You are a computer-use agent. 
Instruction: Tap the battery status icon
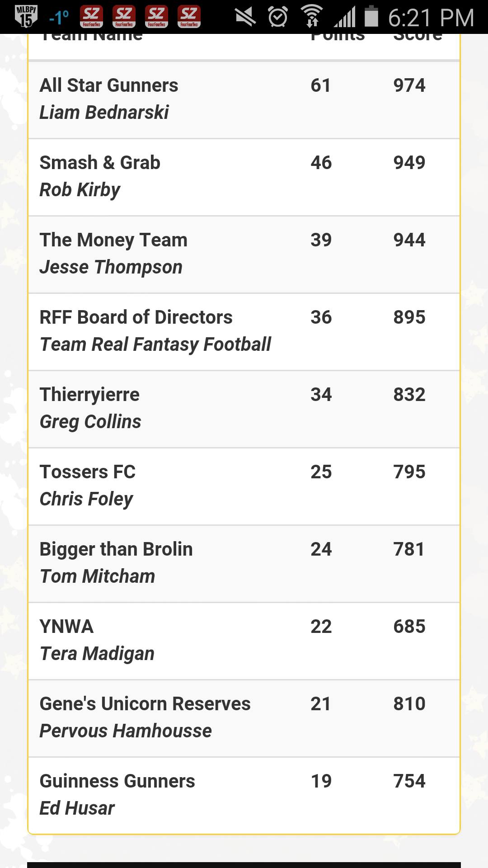(x=371, y=16)
